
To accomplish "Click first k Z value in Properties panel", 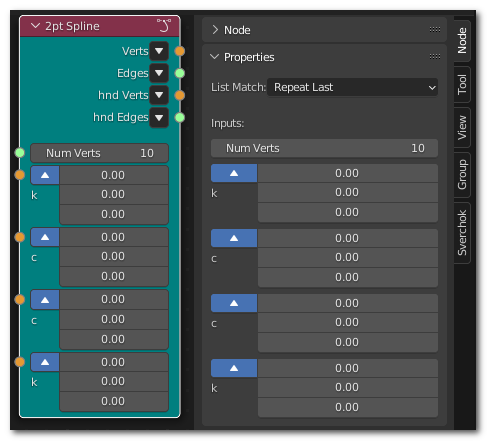I will pyautogui.click(x=348, y=212).
